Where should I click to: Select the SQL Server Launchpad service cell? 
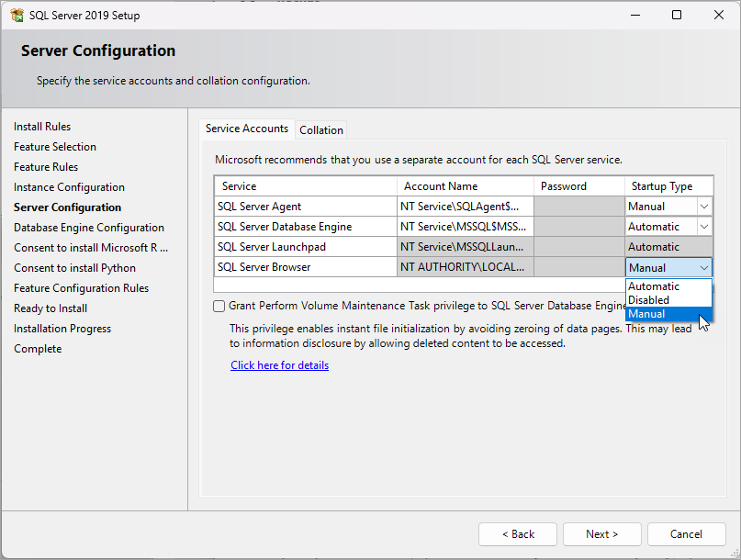pos(305,247)
